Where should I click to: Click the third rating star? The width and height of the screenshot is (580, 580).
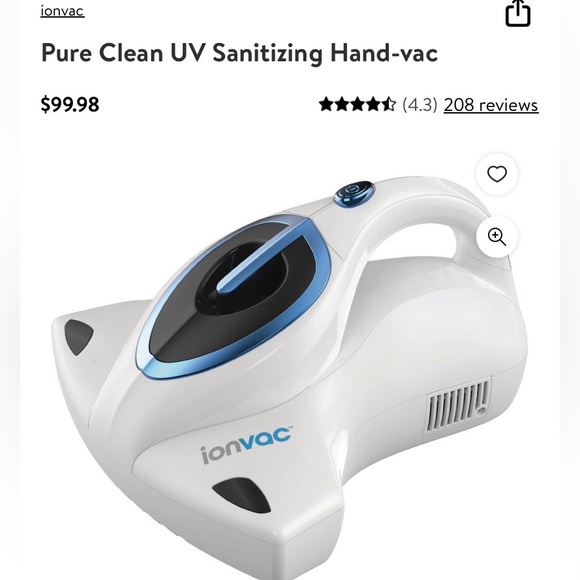[x=358, y=104]
